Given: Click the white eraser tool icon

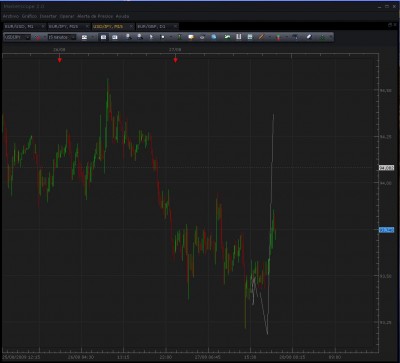Looking at the screenshot, I should [309, 37].
